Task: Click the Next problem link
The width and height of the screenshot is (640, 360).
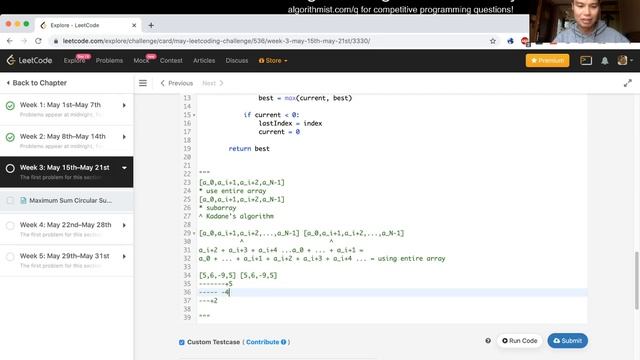Action: (213, 83)
